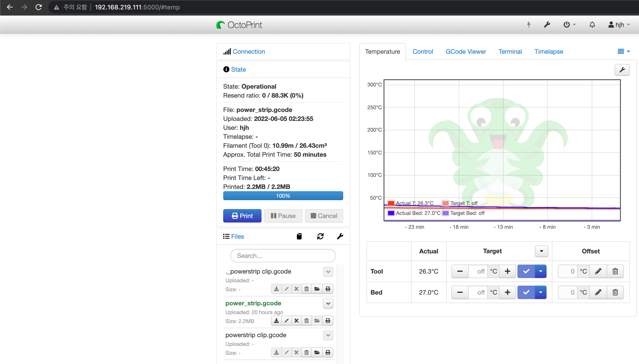
Task: Open Tool temperature preset dropdown
Action: [540, 271]
